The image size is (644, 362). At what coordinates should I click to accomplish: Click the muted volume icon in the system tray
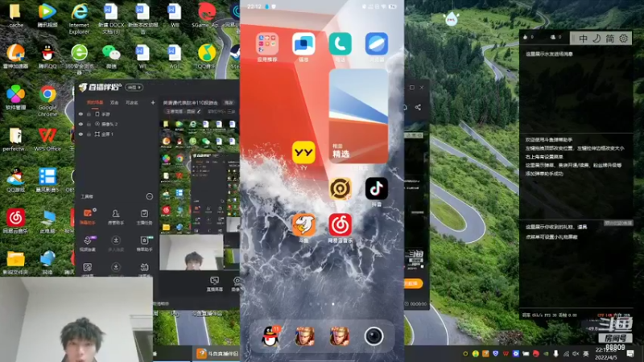pos(576,353)
